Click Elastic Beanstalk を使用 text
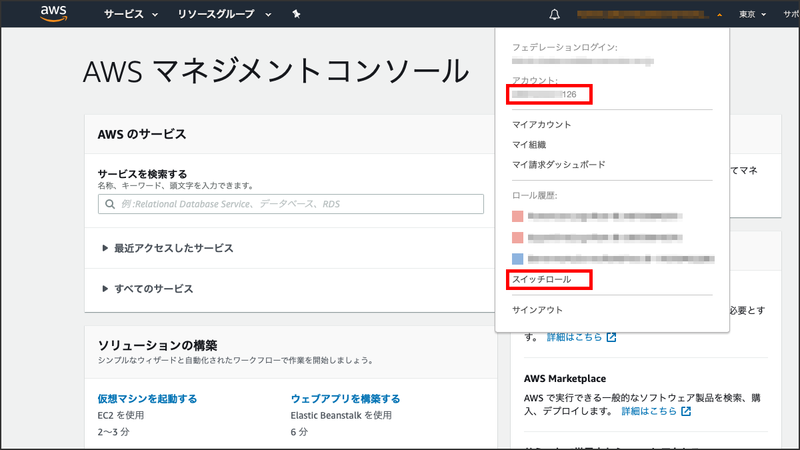Image resolution: width=800 pixels, height=450 pixels. click(341, 415)
